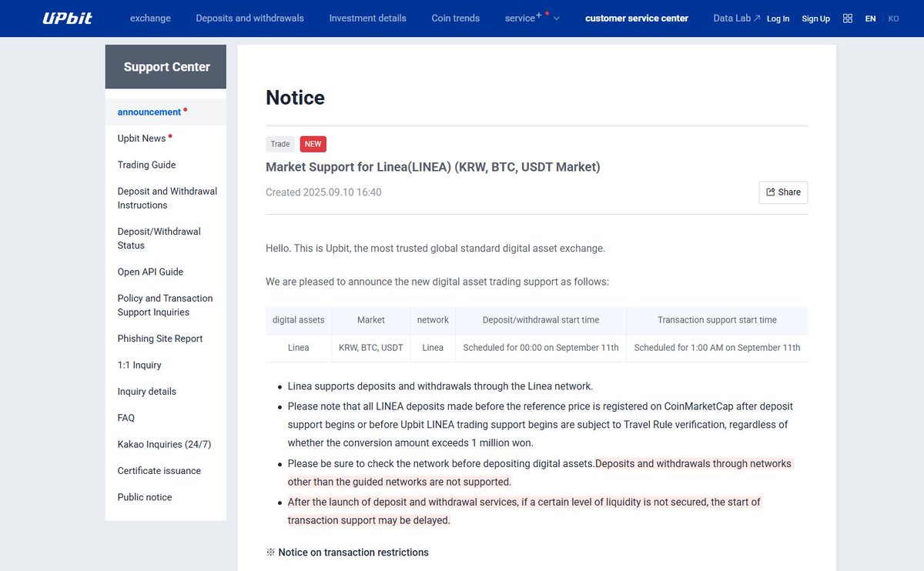
Task: Click Log In
Action: point(778,18)
